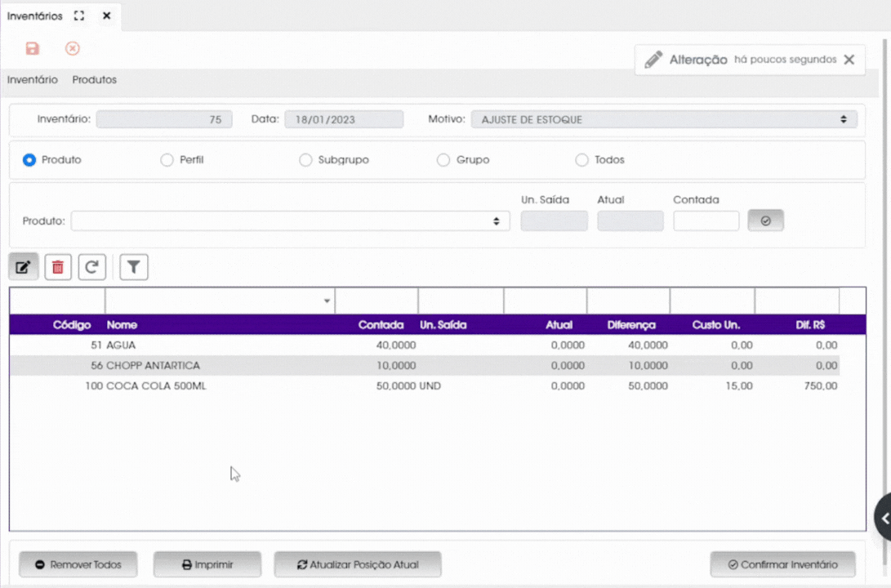The width and height of the screenshot is (891, 588).
Task: Select the Todos radio option
Action: 581,160
